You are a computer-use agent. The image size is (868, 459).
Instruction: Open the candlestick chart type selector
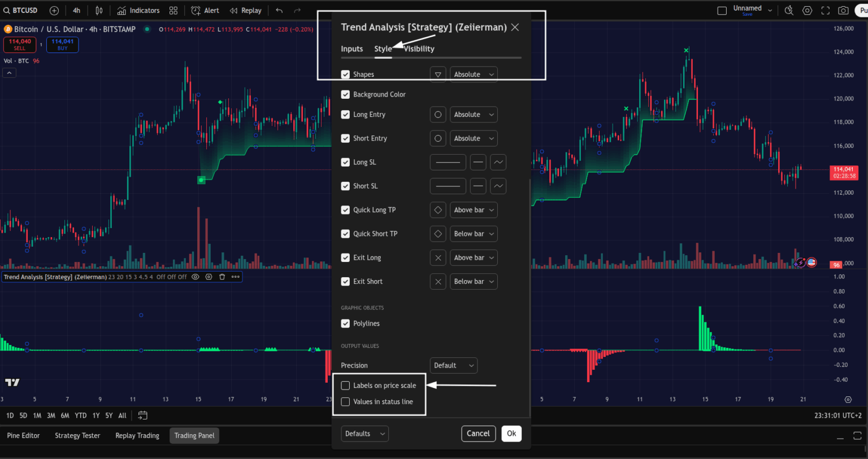99,10
